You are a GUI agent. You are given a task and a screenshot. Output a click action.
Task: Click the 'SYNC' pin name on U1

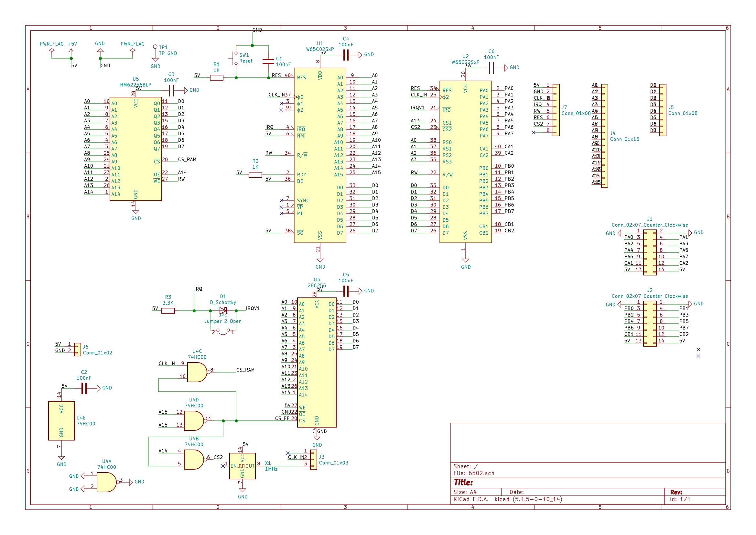click(303, 201)
